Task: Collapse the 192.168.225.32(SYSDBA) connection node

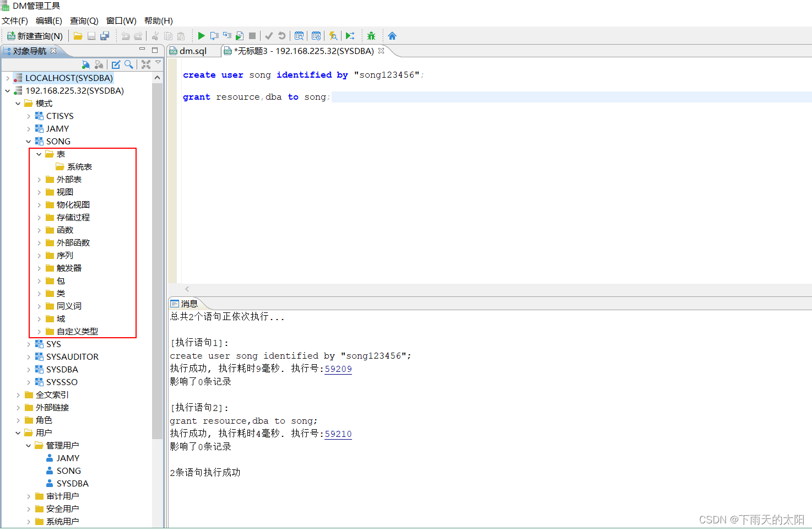Action: click(x=7, y=91)
